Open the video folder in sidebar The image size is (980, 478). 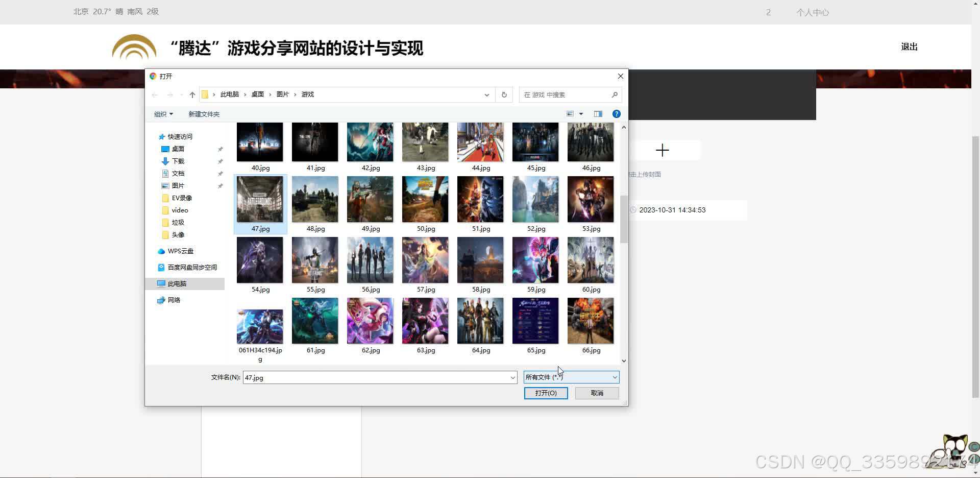pos(179,210)
